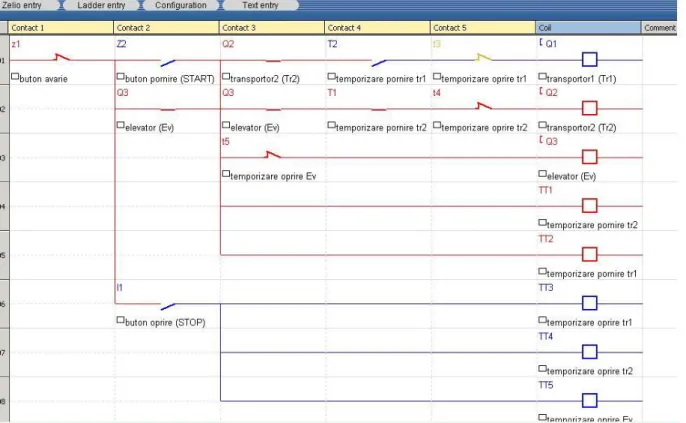Tick 'temporizare oprire Ev' checkbox under t5

[226, 174]
